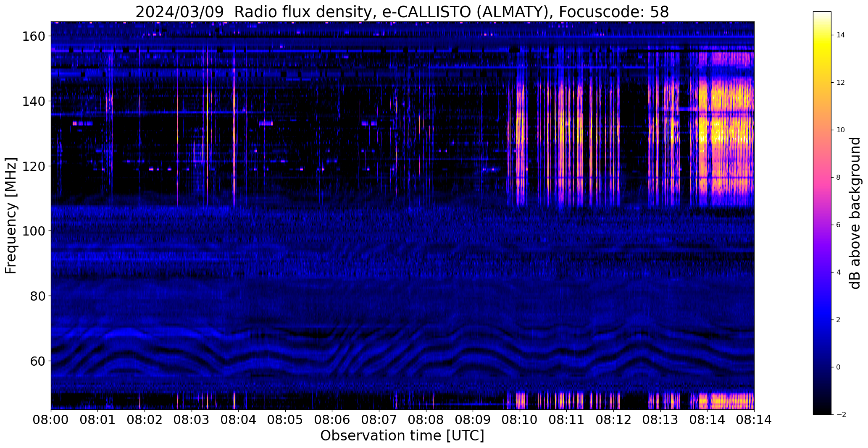Click the colorbar tick label 0

(x=839, y=367)
